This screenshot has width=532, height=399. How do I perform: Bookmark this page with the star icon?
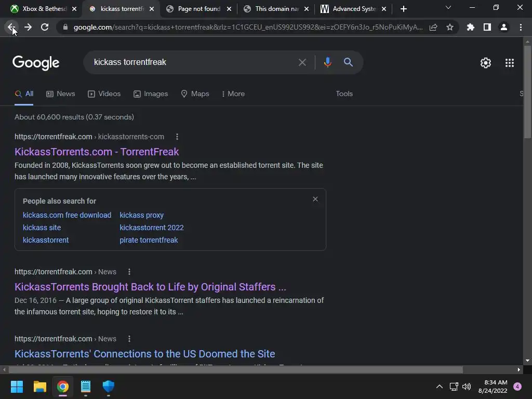450,27
